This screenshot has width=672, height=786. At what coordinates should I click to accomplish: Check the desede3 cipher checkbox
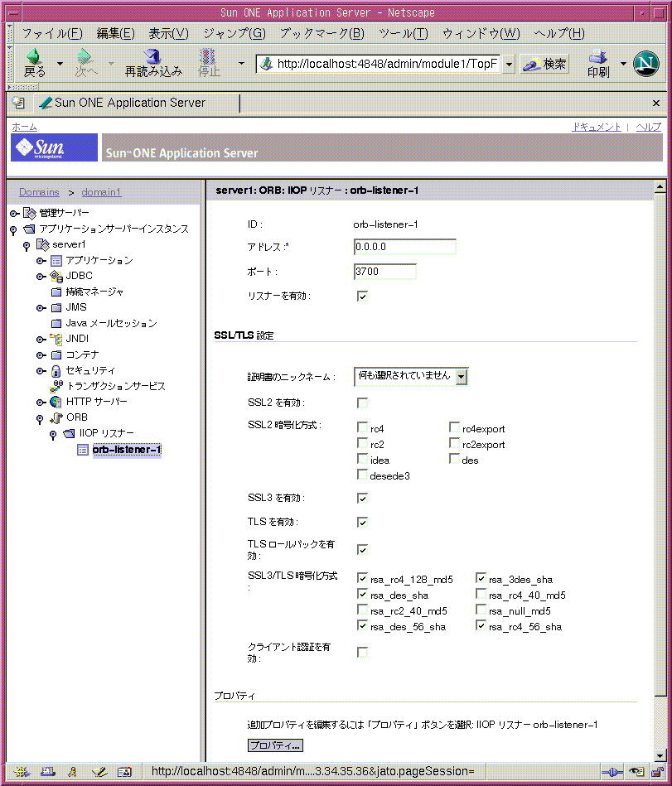click(362, 475)
